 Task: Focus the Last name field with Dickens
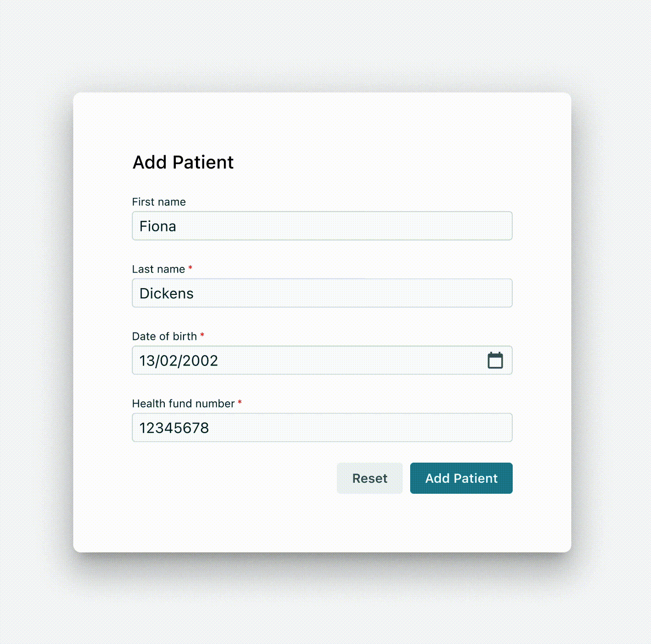coord(322,293)
